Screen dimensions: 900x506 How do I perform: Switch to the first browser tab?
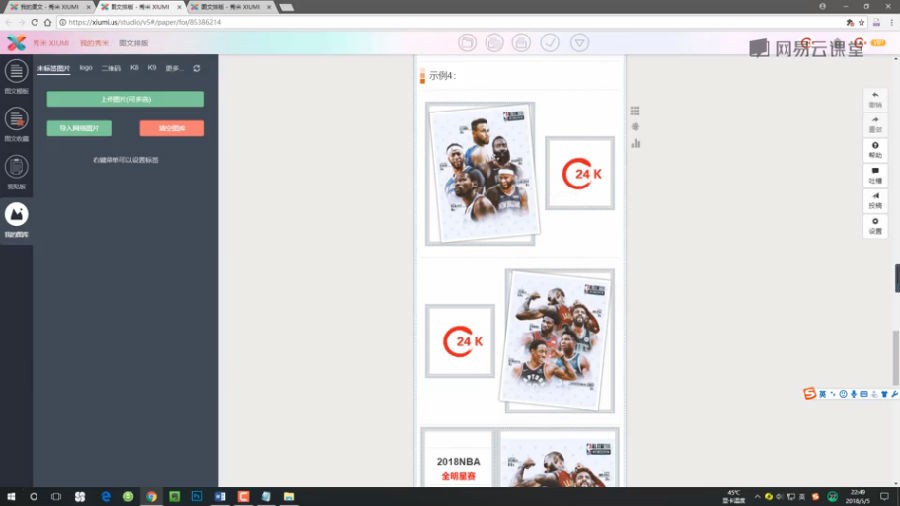49,7
